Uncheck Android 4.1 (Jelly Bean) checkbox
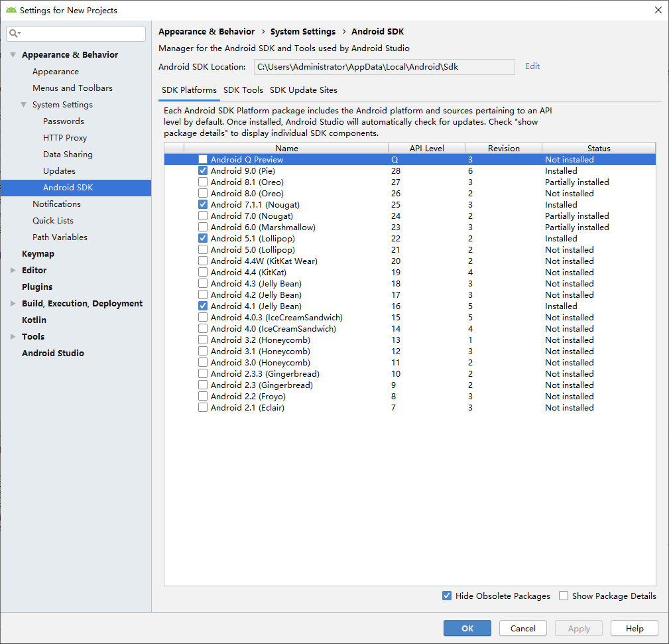 click(x=203, y=306)
